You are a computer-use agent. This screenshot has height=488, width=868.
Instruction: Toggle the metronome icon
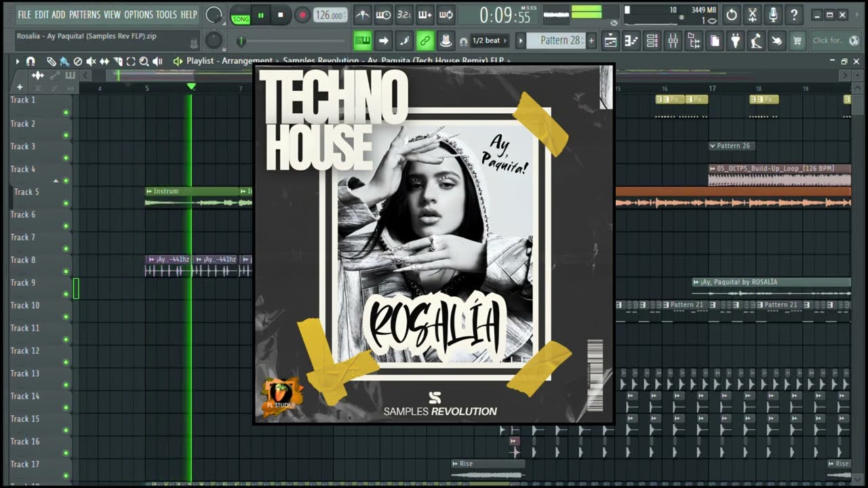(x=363, y=15)
